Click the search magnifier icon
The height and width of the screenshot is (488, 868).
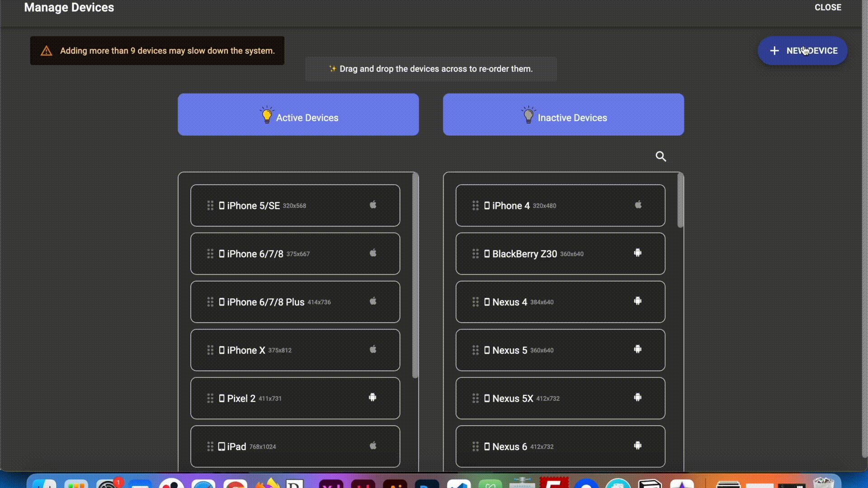pos(660,156)
